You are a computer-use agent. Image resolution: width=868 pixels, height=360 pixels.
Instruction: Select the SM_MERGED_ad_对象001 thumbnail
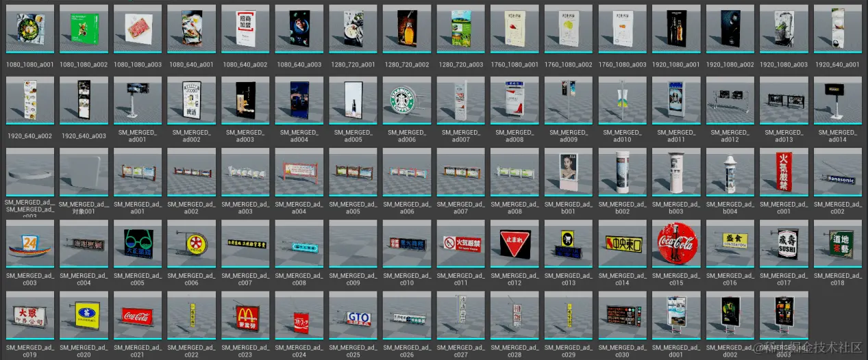84,172
